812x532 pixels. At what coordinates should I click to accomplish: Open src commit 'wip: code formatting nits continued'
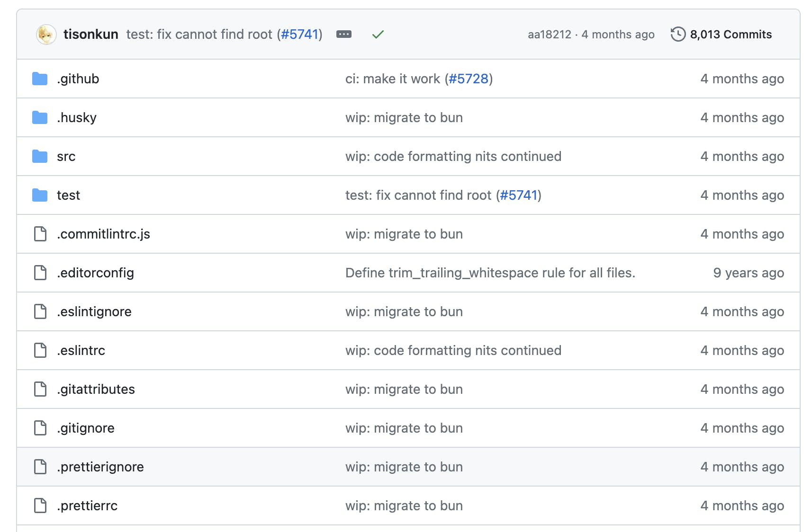(x=453, y=156)
